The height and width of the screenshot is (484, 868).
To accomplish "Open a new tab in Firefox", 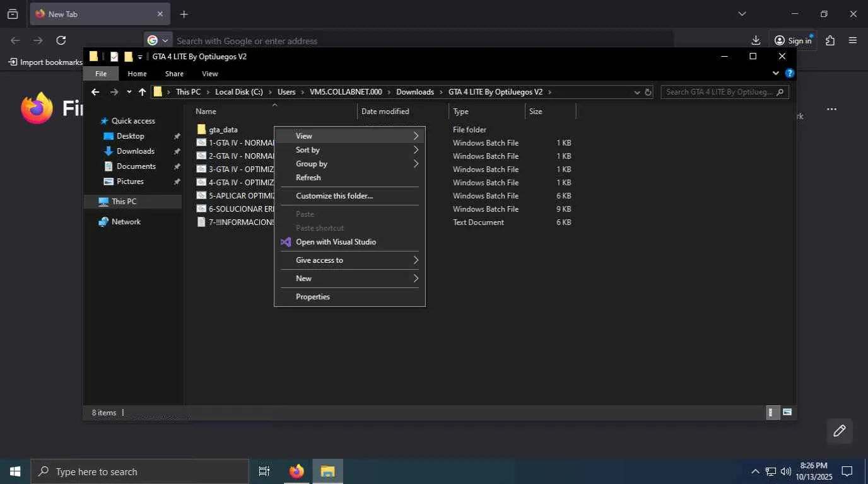I will [x=184, y=14].
